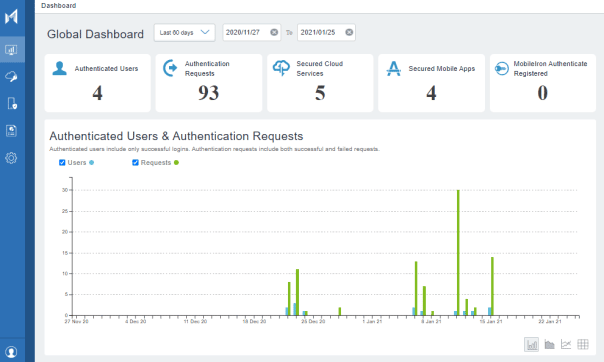Click the tallest green Requests bar
The image size is (604, 362).
point(458,253)
